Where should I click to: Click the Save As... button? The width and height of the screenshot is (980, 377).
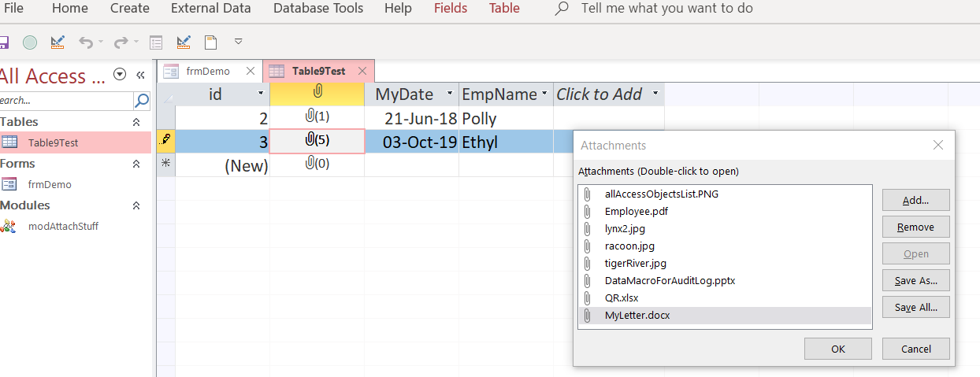click(915, 280)
